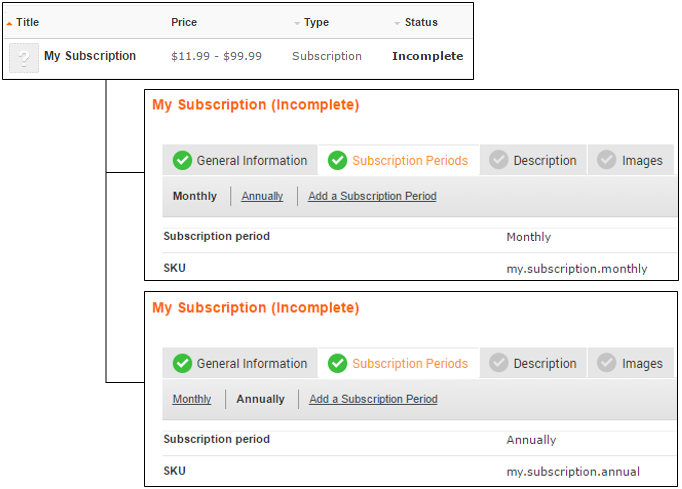Open the My Subscription title in list
This screenshot has height=489, width=682.
point(90,56)
